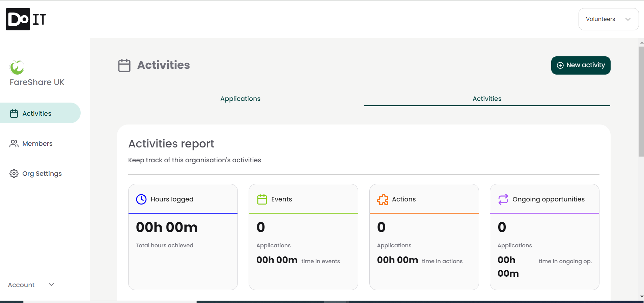Screen dimensions: 644x303
Task: Click the Members people icon in sidebar
Action: point(14,144)
